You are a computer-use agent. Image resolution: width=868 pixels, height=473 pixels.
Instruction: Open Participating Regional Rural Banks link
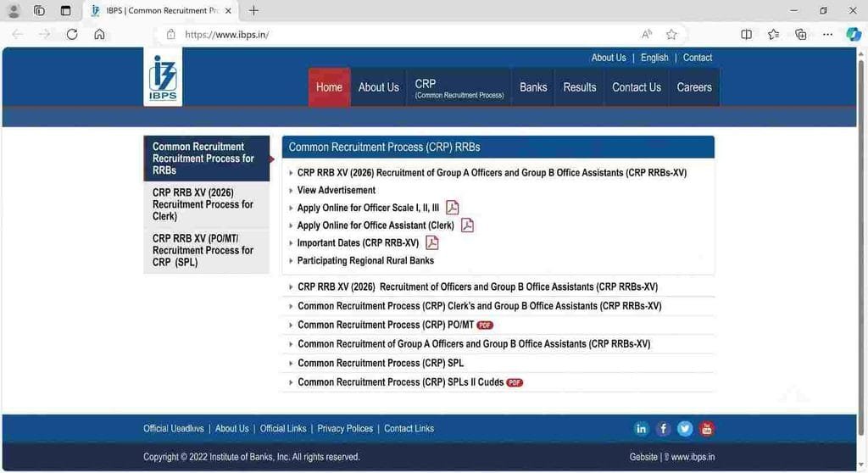(x=365, y=260)
